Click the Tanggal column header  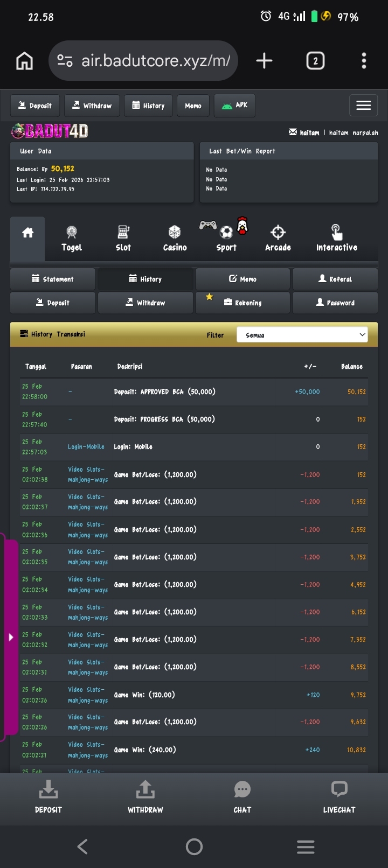[36, 367]
